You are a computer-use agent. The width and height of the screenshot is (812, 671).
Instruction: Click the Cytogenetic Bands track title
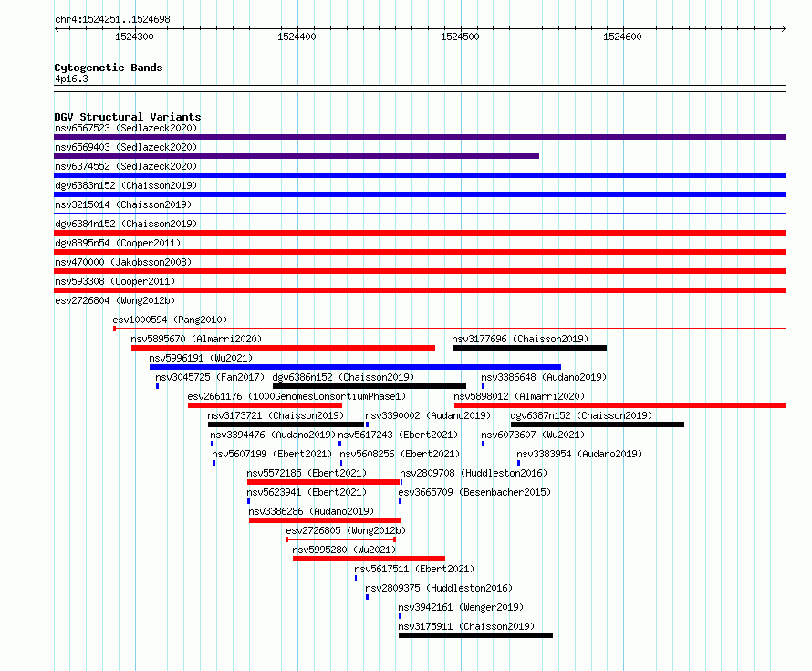(109, 68)
